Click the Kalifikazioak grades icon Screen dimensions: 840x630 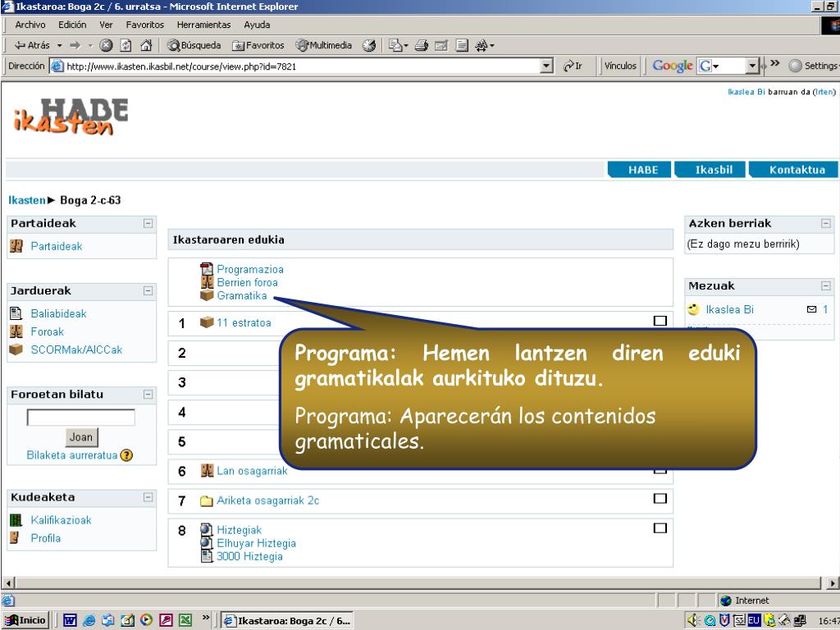pyautogui.click(x=16, y=520)
